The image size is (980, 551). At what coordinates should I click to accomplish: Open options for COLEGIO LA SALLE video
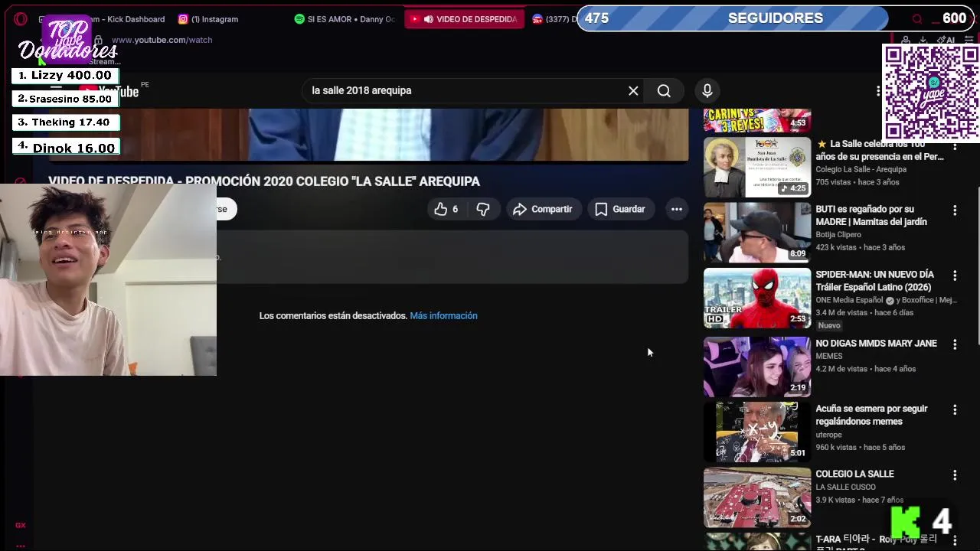[955, 475]
